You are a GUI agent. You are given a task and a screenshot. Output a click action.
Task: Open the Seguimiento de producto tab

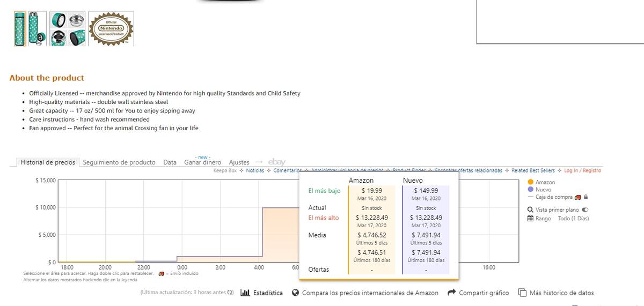pos(119,162)
